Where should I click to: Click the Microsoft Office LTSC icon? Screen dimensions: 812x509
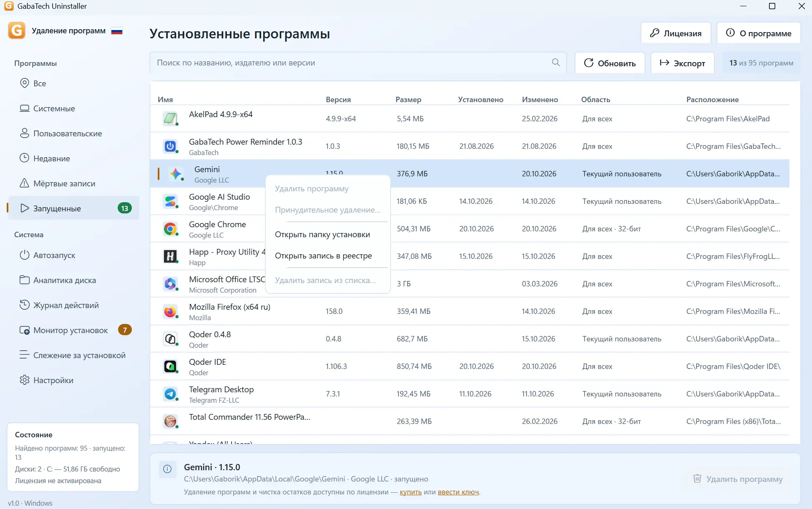(x=170, y=284)
